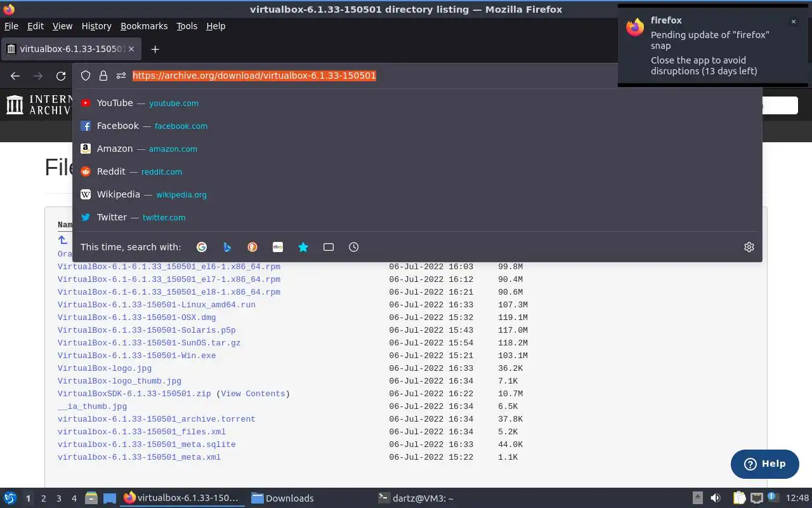Download VirtualBox-6.1.33-150501-Win.exe
This screenshot has height=508, width=812.
pos(137,356)
